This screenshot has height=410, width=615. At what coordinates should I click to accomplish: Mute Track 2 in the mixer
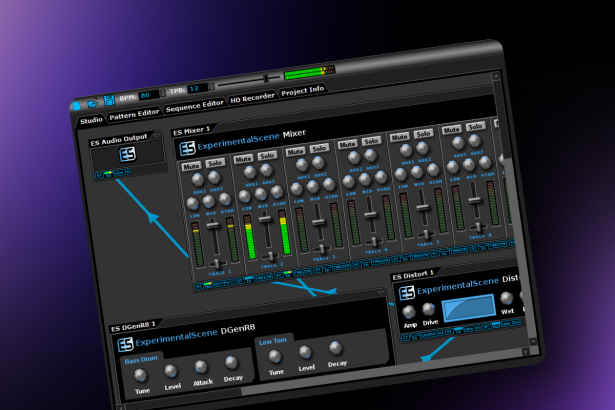point(243,159)
